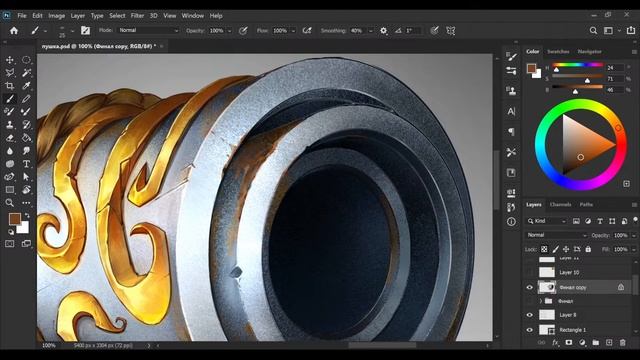
Task: Open the Window menu
Action: pyautogui.click(x=193, y=16)
